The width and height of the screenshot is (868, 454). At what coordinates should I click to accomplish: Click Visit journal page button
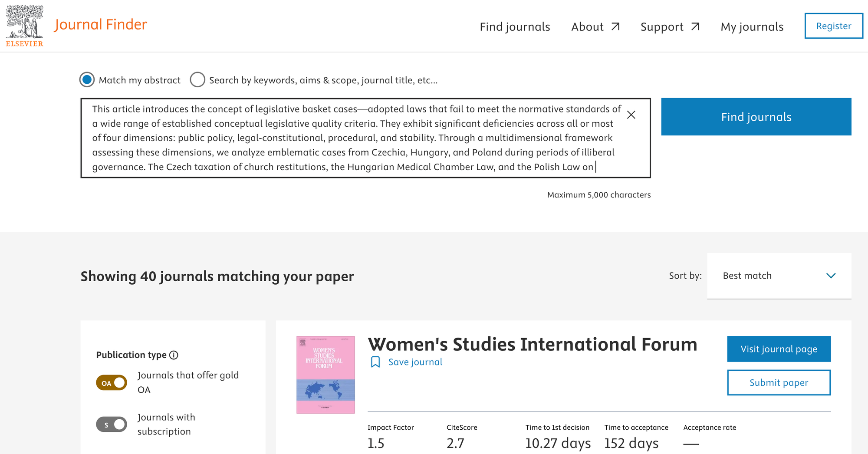(x=779, y=349)
